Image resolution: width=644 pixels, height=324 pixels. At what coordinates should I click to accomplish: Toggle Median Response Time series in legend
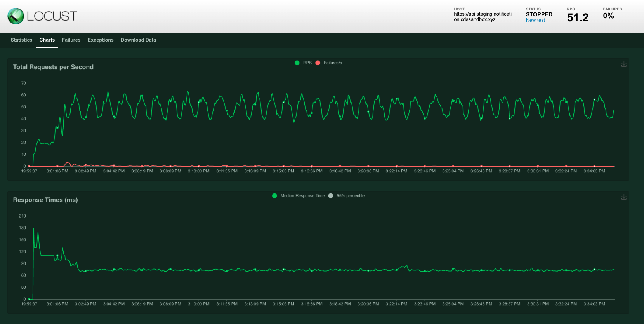point(299,196)
